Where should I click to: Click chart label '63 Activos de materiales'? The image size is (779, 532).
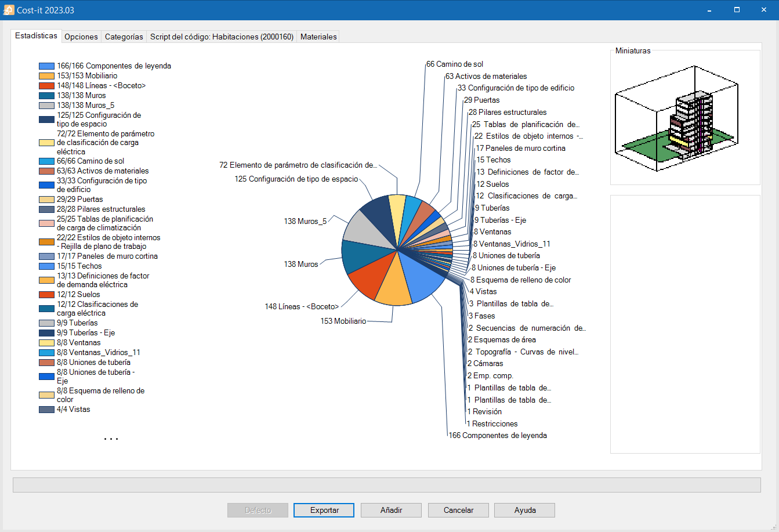coord(486,76)
